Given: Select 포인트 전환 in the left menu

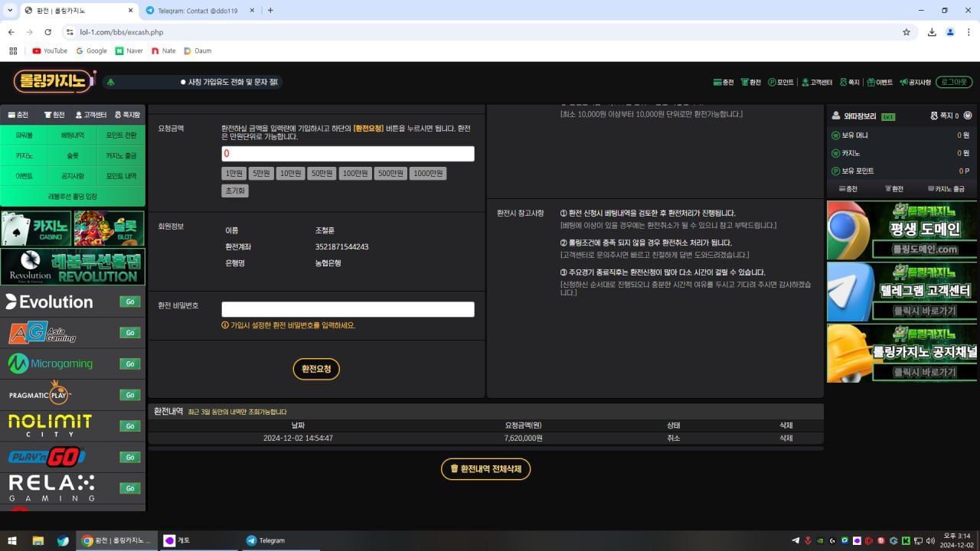Looking at the screenshot, I should click(x=121, y=135).
